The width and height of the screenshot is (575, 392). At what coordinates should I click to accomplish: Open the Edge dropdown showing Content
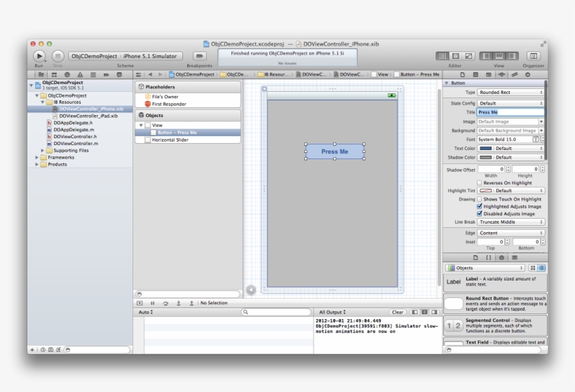point(510,234)
